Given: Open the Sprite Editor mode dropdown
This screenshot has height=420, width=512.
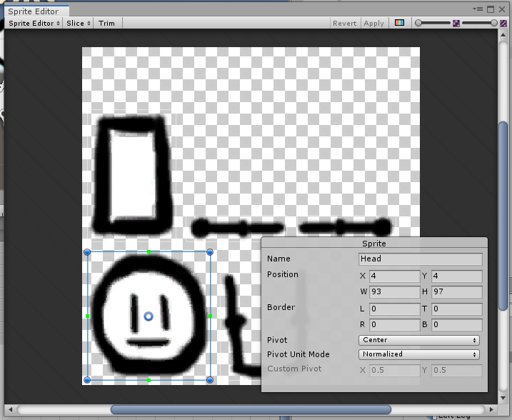Looking at the screenshot, I should click(x=34, y=23).
